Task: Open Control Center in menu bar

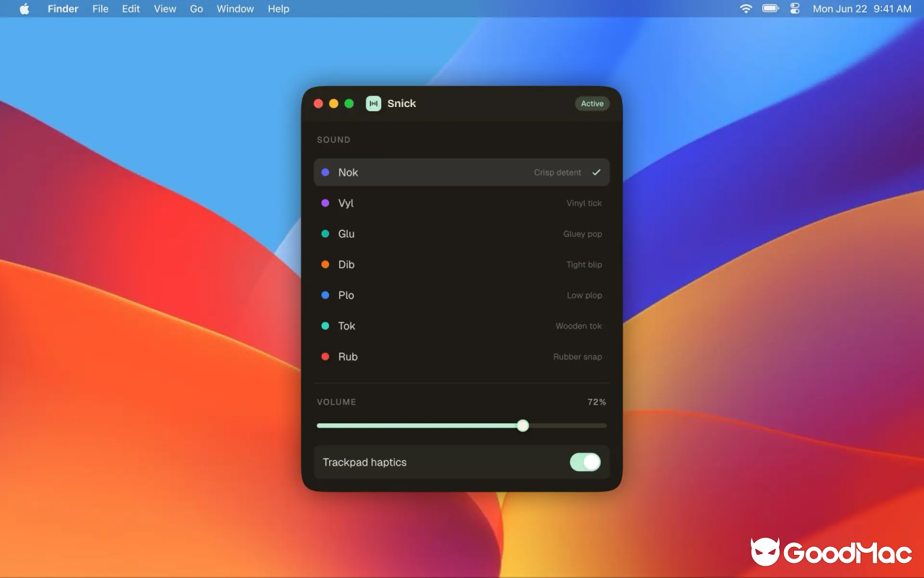Action: click(x=795, y=9)
